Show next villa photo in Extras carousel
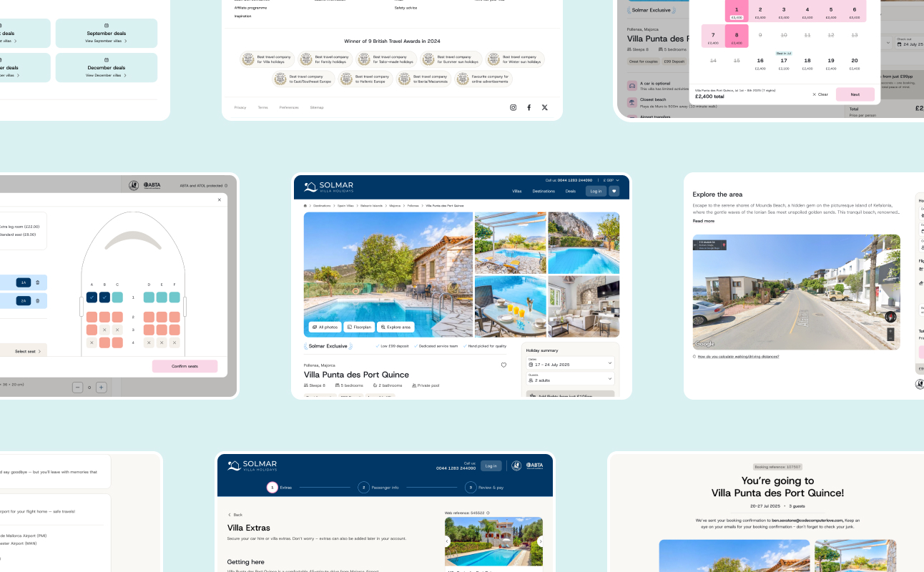The image size is (924, 572). (x=540, y=541)
